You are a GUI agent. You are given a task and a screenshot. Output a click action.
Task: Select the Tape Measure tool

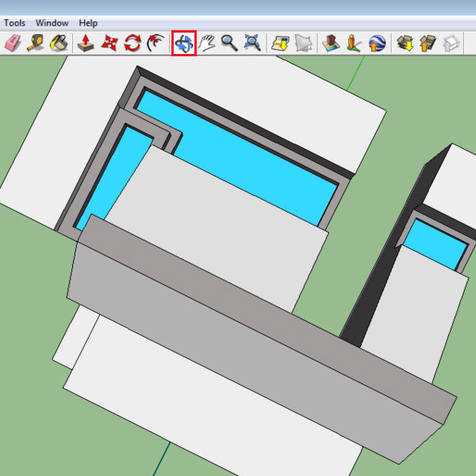(35, 43)
